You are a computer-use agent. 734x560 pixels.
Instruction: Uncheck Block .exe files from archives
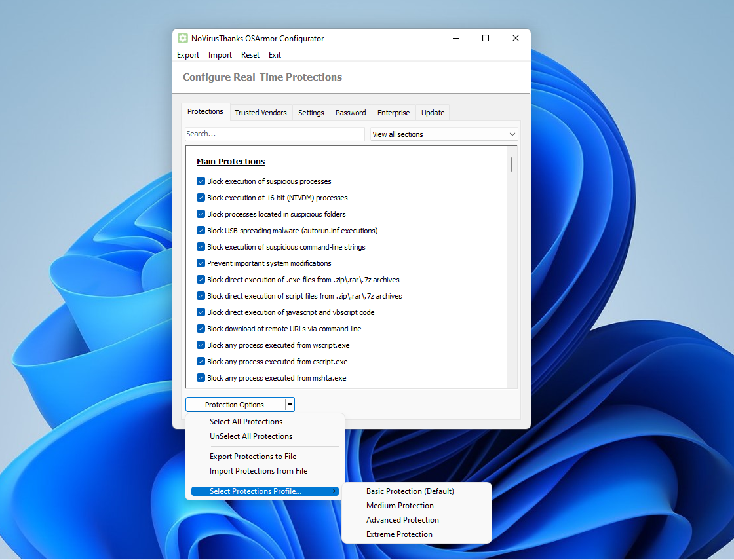pos(201,279)
